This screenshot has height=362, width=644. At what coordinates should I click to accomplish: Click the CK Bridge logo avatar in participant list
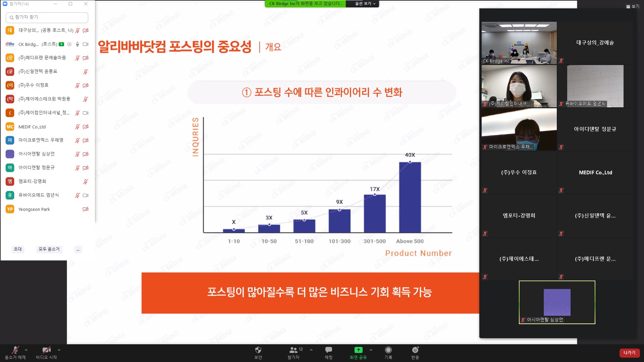click(10, 44)
